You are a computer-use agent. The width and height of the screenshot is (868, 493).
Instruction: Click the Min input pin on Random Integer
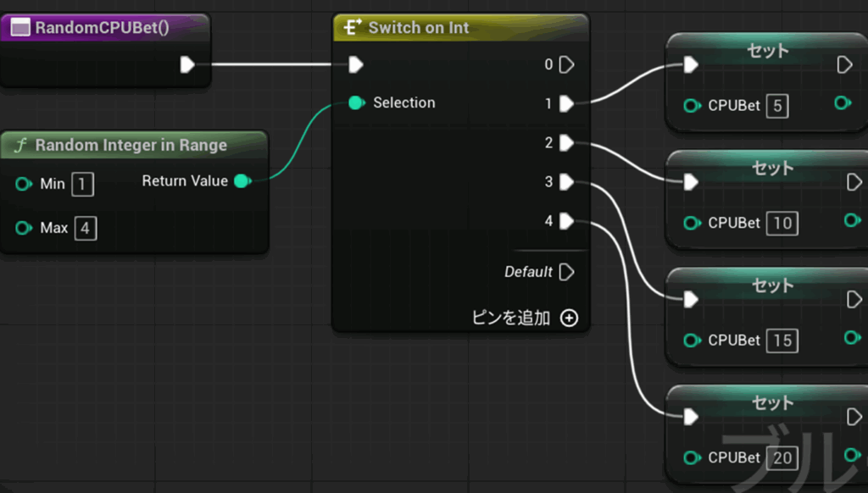tap(24, 184)
